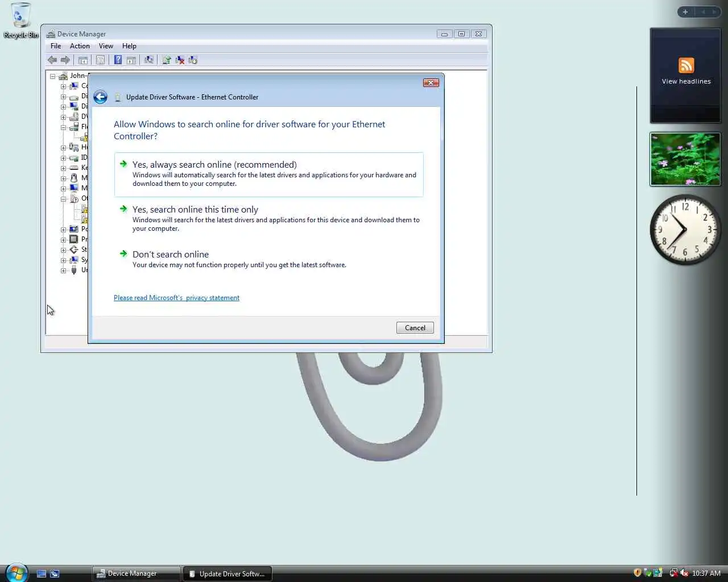
Task: Click the Disable device toolbar icon
Action: click(193, 60)
